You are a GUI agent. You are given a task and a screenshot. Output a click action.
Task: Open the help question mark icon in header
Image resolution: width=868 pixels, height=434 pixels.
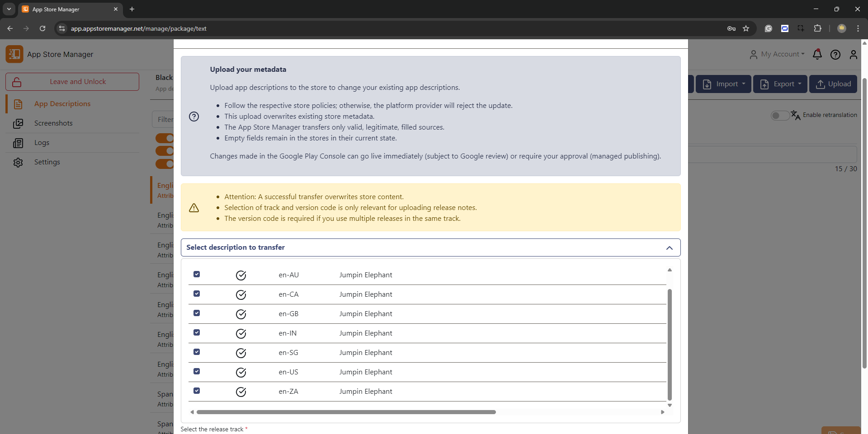(x=835, y=55)
